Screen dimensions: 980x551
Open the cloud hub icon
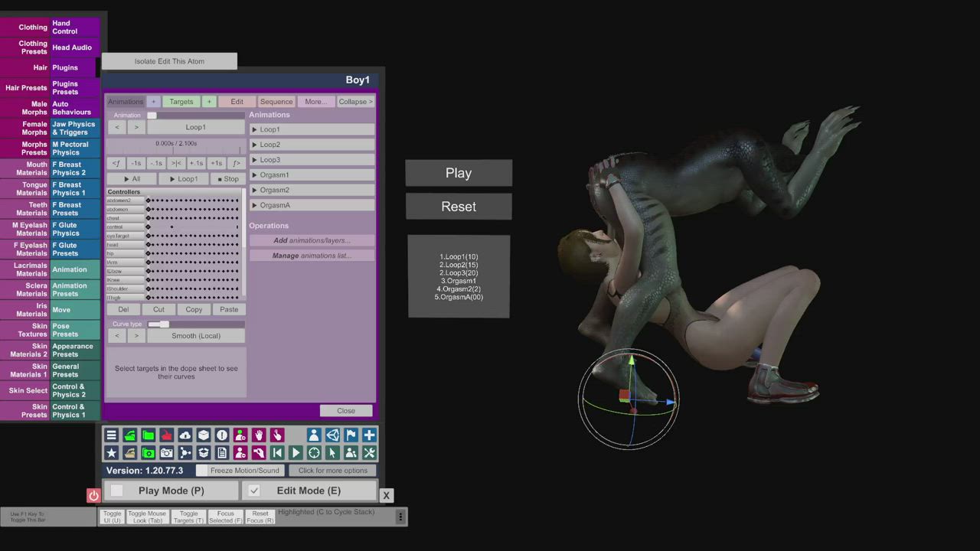[x=185, y=435]
